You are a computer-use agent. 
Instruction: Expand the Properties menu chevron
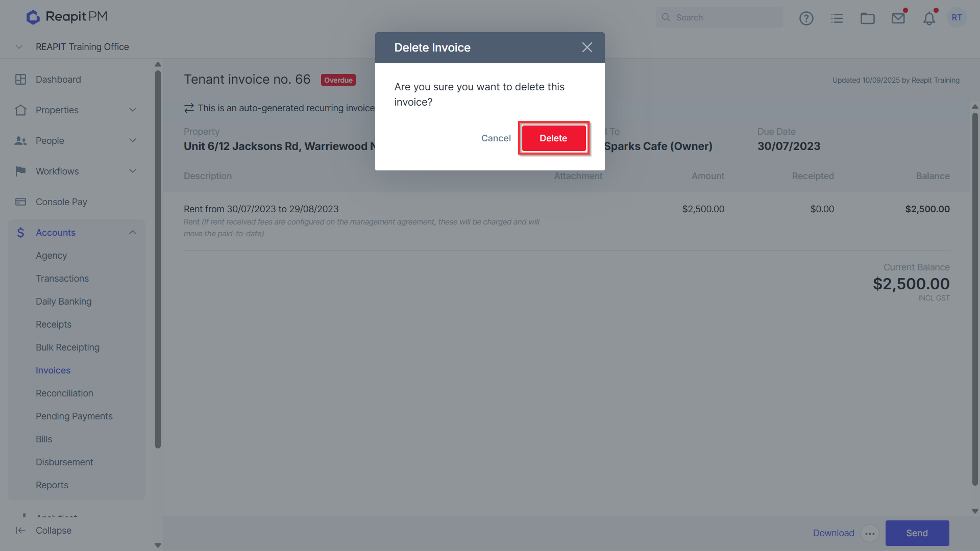(133, 110)
